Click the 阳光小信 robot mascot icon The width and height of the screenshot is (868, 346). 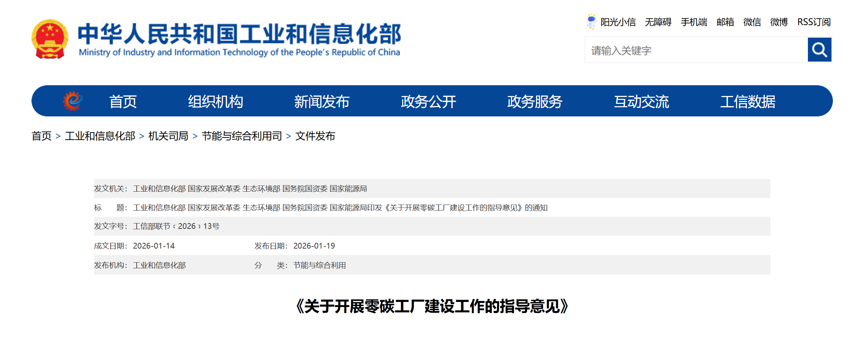point(591,21)
